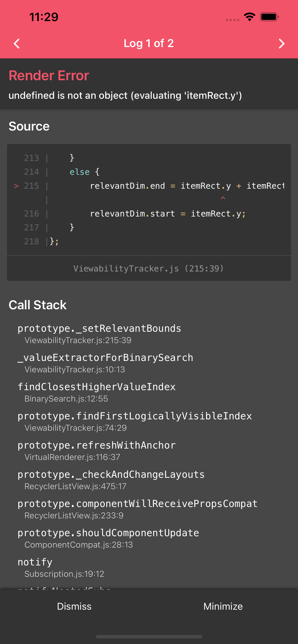298x644 pixels.
Task: Expand the _setRelevantBounds stack frame
Action: point(99,328)
